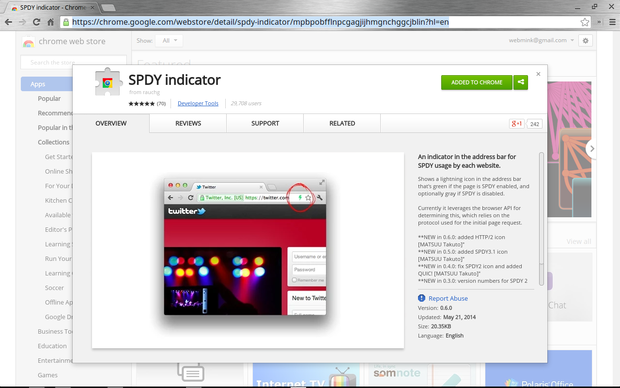The width and height of the screenshot is (620, 388).
Task: Click the Search the store field
Action: point(73,62)
